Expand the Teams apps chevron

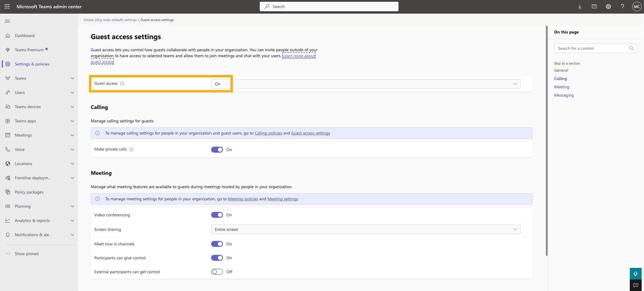pyautogui.click(x=72, y=121)
